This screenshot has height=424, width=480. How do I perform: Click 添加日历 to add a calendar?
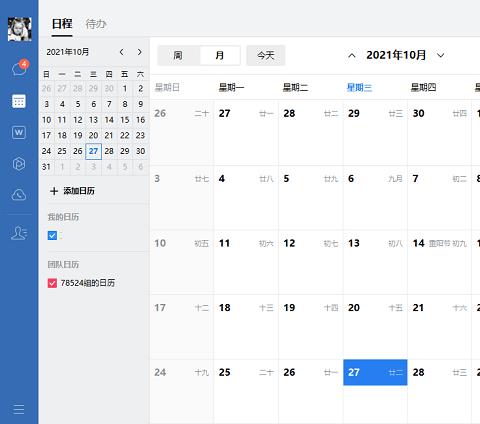[72, 191]
